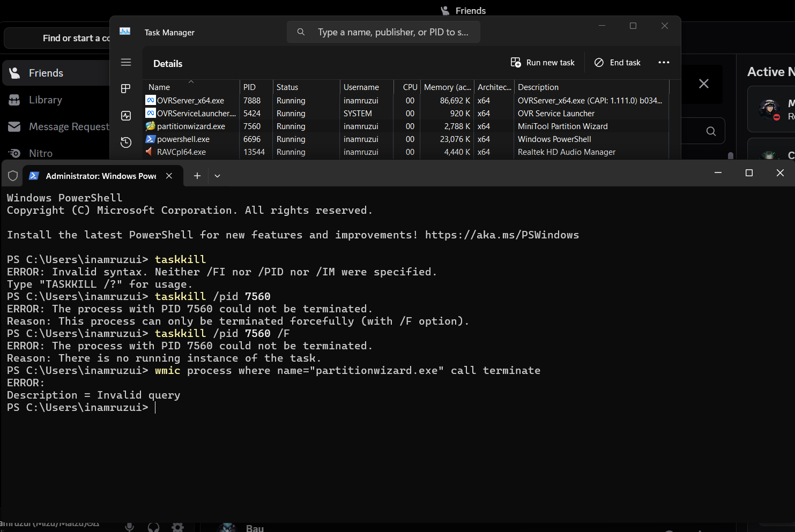Viewport: 795px width, 532px height.
Task: Select Administrator: Windows PowerShell tab
Action: [x=102, y=176]
